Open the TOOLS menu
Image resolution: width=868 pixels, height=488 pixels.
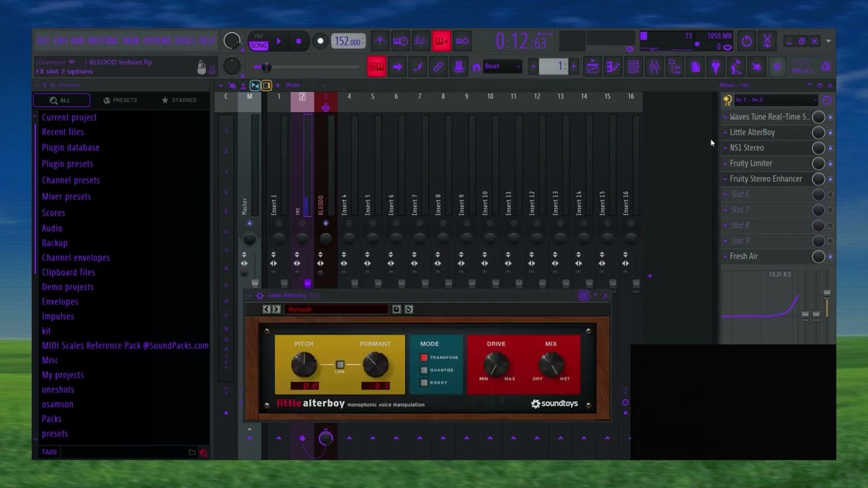tap(186, 41)
